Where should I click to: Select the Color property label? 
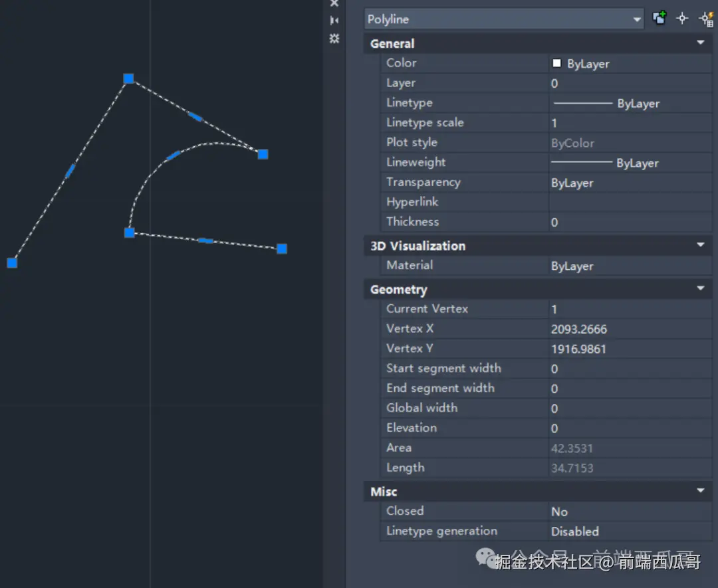coord(401,62)
